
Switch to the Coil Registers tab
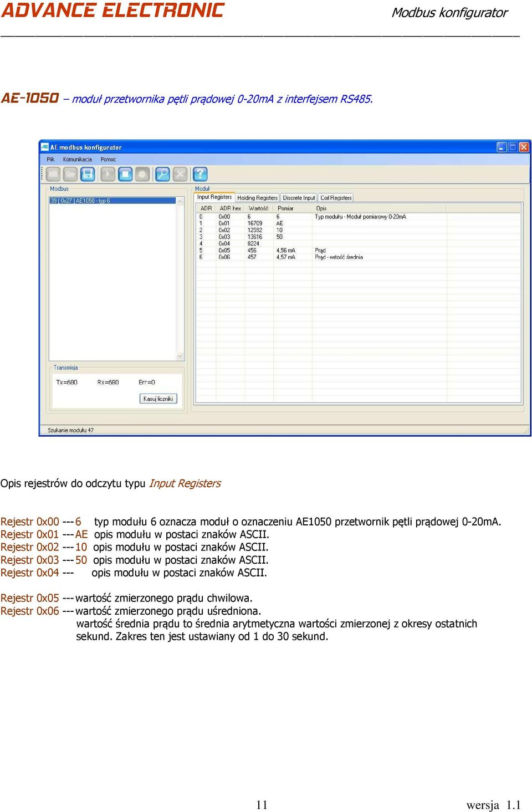(336, 198)
